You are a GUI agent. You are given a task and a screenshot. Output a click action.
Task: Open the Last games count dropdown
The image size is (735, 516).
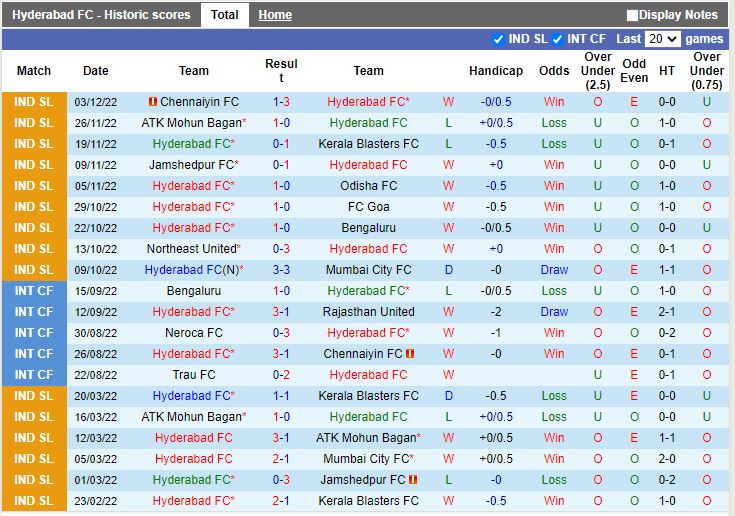[x=662, y=39]
